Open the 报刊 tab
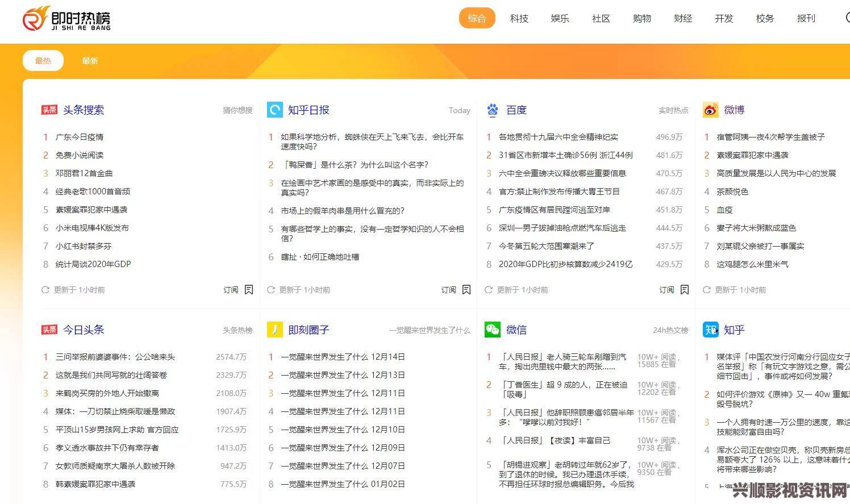 point(806,18)
